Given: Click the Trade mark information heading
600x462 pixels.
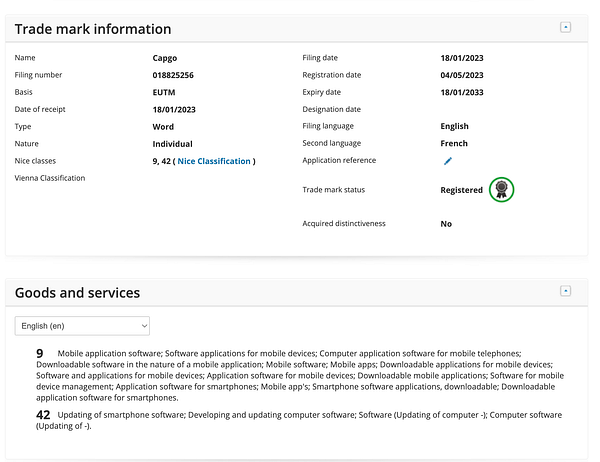Looking at the screenshot, I should [92, 29].
